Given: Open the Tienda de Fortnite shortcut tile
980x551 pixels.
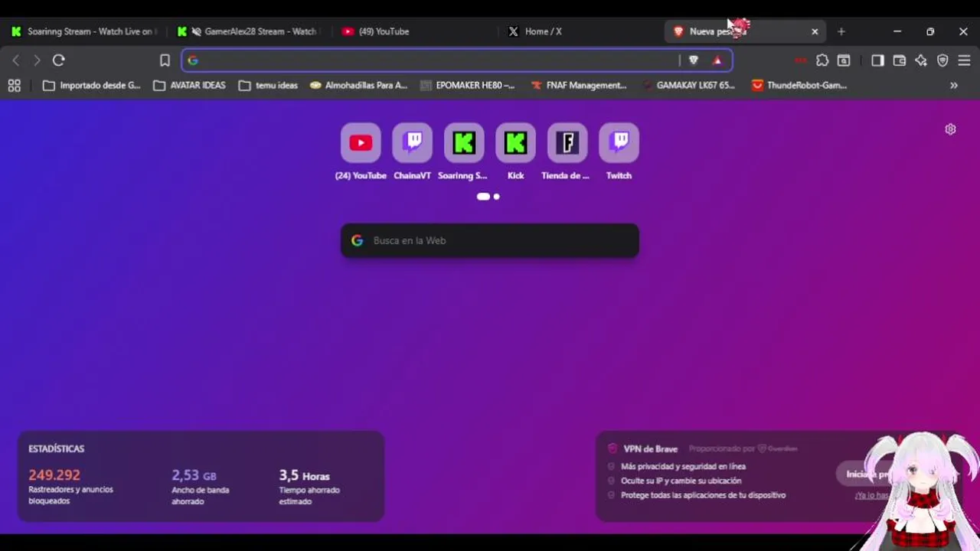Looking at the screenshot, I should (x=567, y=143).
